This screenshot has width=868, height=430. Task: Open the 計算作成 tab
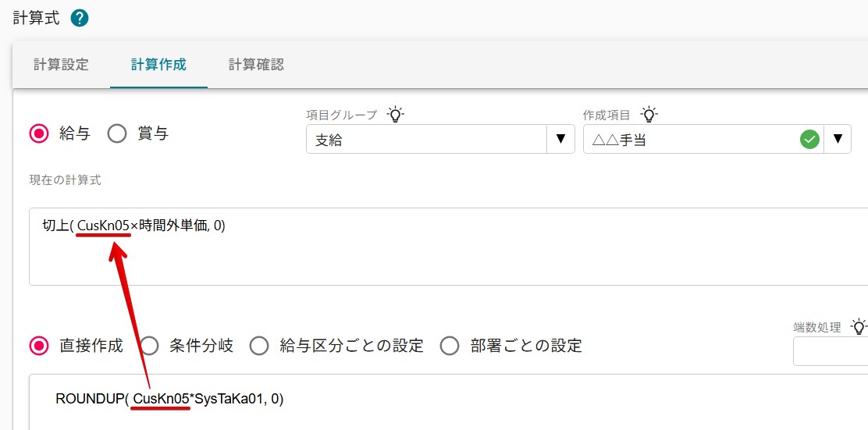[159, 64]
